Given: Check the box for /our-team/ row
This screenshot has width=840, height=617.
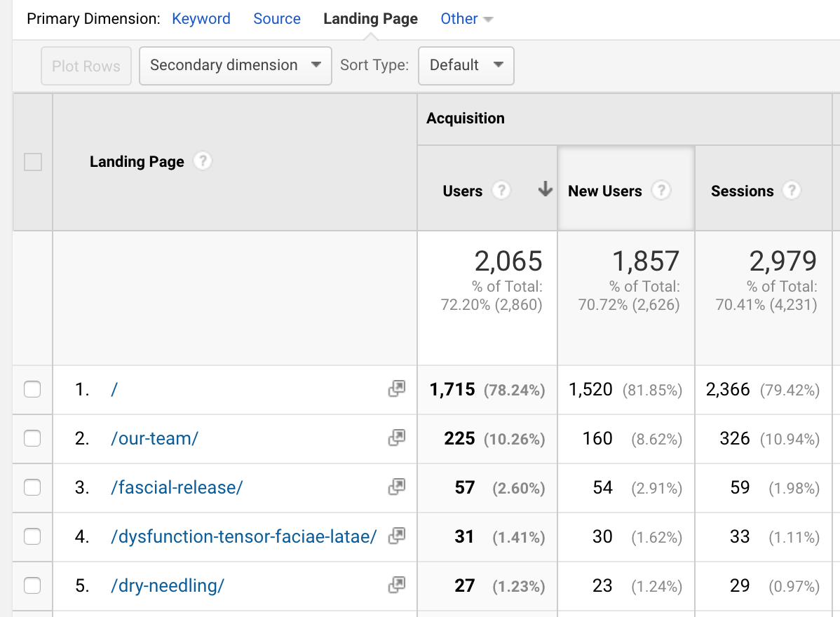Looking at the screenshot, I should click(x=32, y=438).
